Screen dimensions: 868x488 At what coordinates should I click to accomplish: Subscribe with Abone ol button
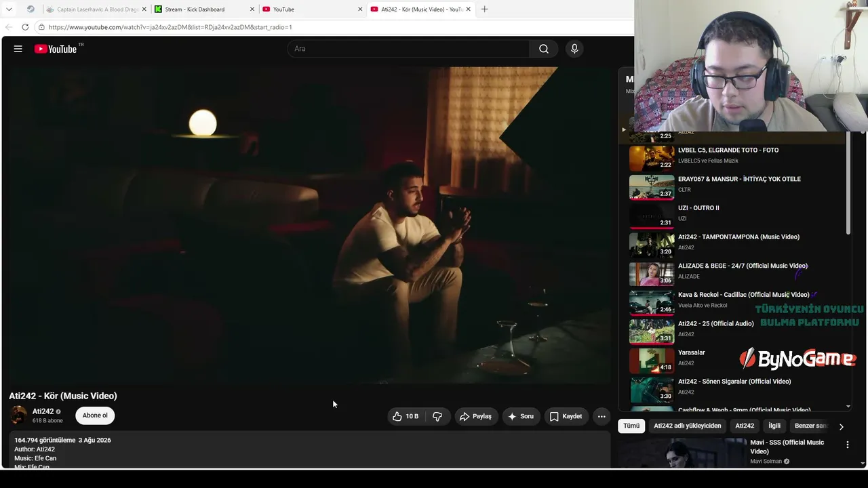tap(95, 415)
